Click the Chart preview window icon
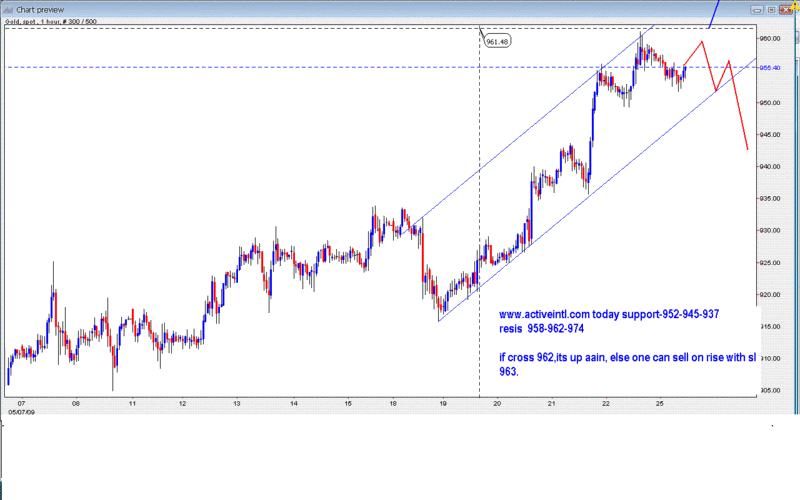Viewport: 800px width, 500px height. [x=8, y=10]
